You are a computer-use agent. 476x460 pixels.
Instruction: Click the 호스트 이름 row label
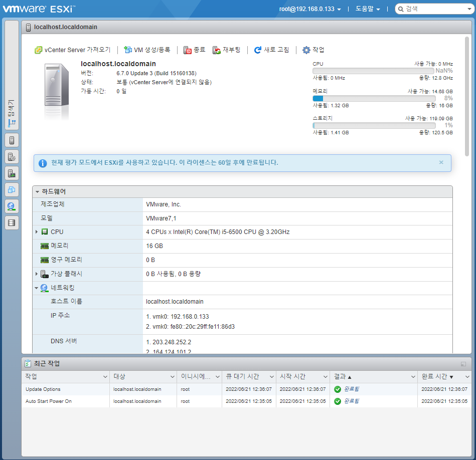[66, 302]
